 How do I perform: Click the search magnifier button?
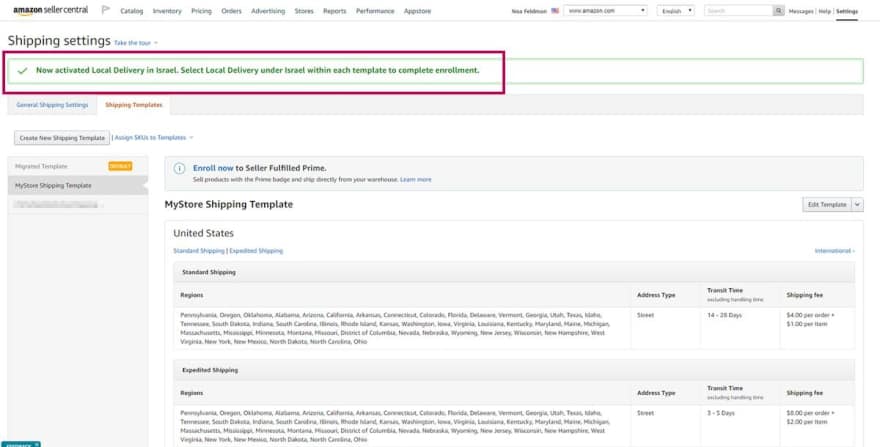coord(779,11)
